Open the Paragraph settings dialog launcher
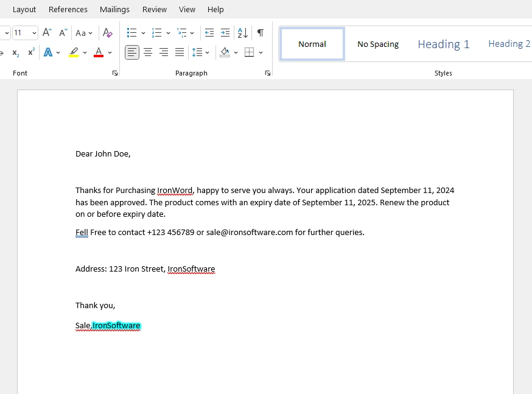 (x=268, y=73)
